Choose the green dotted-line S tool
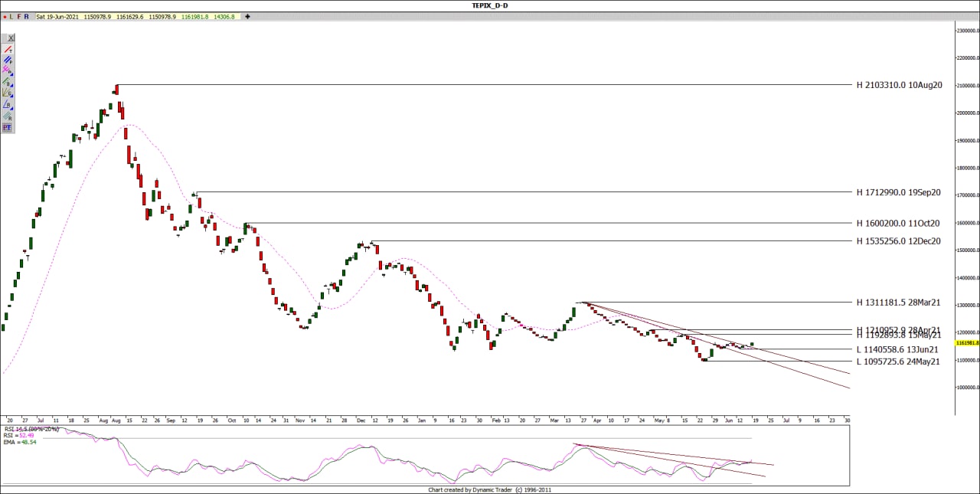Viewport: 980px width, 494px height. click(x=8, y=81)
